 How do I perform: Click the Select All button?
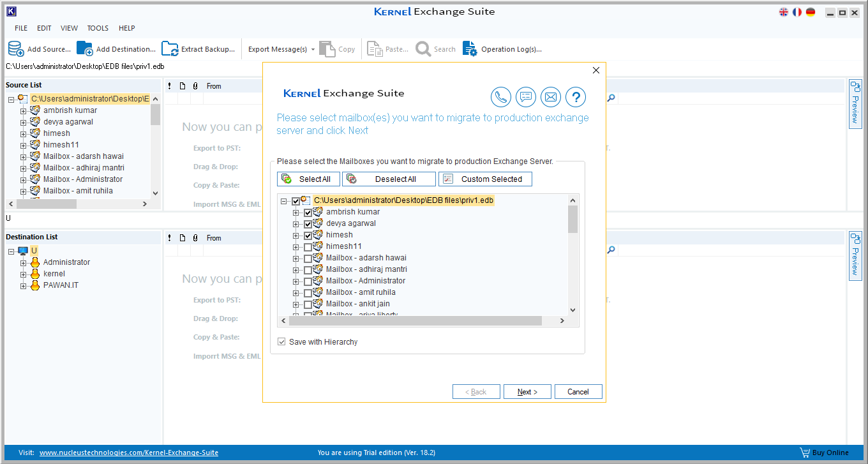[x=309, y=179]
